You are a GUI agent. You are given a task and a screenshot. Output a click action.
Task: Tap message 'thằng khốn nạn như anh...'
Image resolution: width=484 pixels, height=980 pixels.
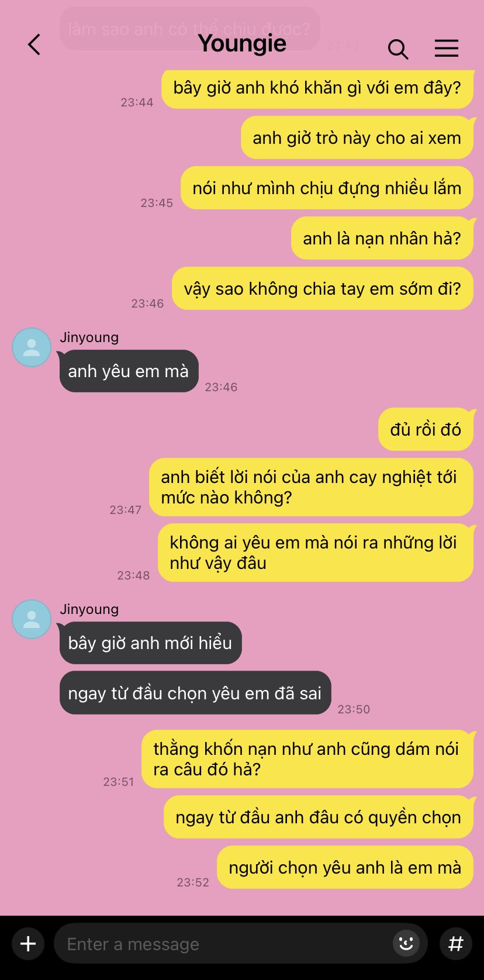[307, 759]
